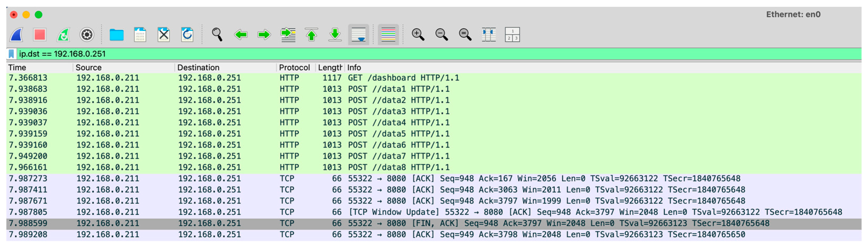Stop the running capture with red square
The height and width of the screenshot is (249, 868).
tap(40, 35)
